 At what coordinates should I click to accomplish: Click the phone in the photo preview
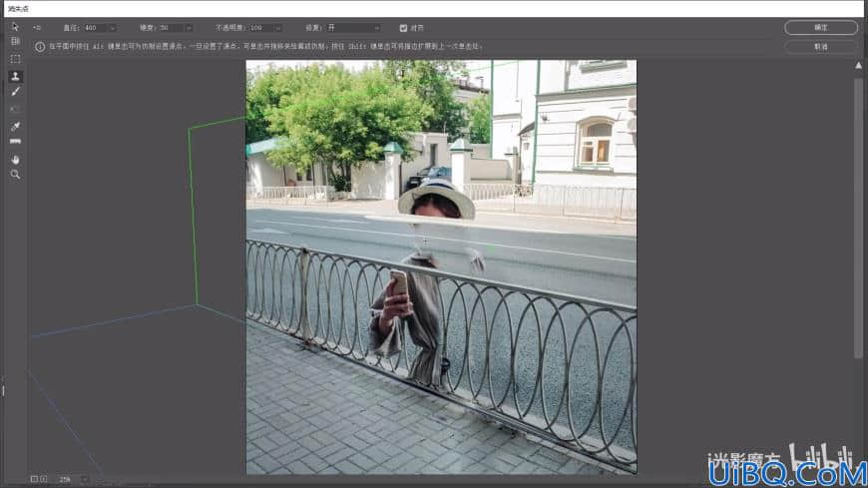coord(398,283)
